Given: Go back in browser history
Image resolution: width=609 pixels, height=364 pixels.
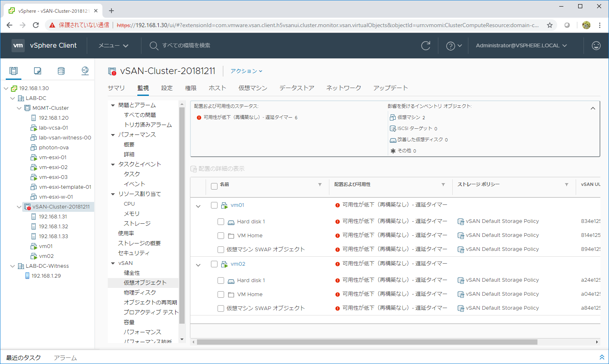Looking at the screenshot, I should click(x=9, y=25).
